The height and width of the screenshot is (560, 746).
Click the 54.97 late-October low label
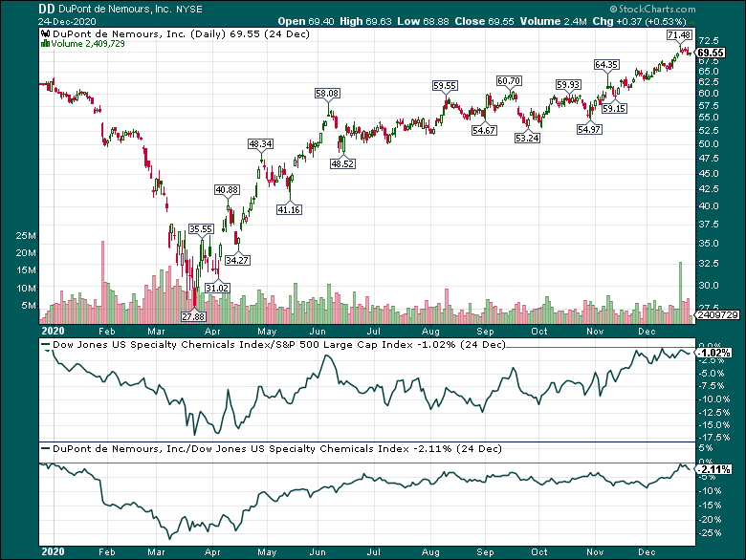pos(589,129)
